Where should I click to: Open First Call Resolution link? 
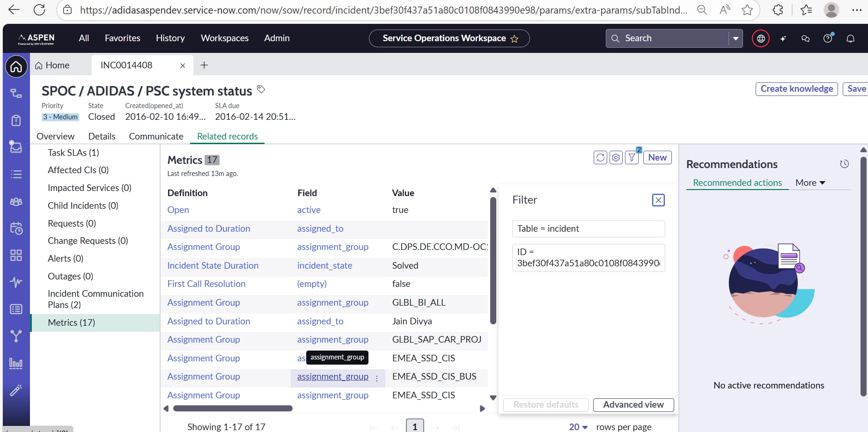[206, 284]
